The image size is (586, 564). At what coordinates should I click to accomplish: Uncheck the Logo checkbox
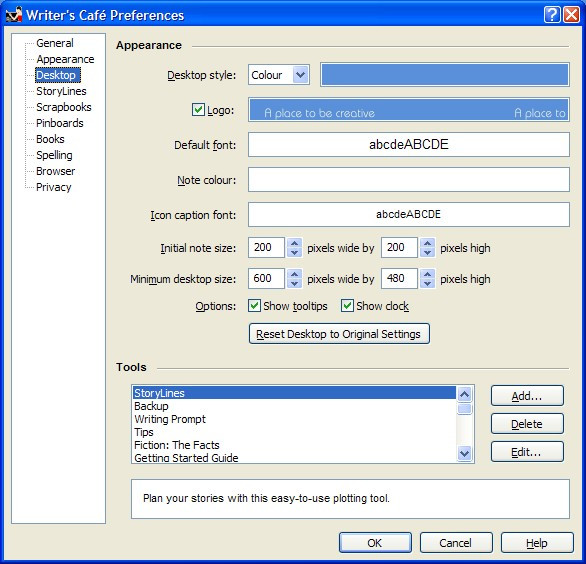(x=198, y=110)
